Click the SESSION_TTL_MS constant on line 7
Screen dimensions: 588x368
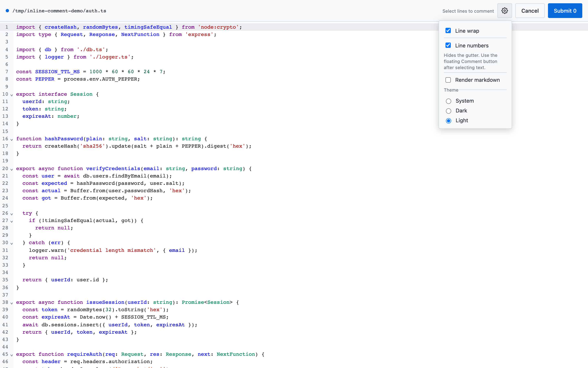[57, 72]
